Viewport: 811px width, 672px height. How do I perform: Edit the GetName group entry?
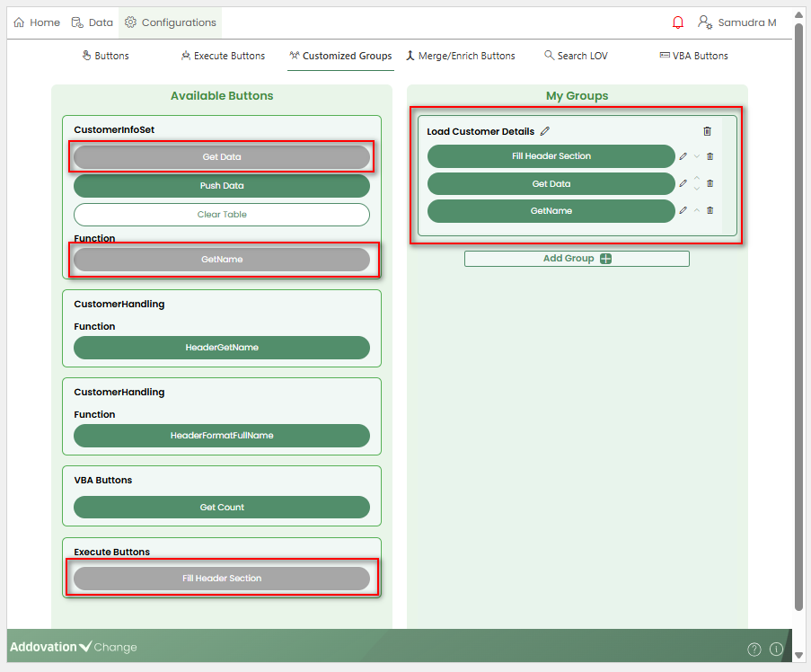683,211
